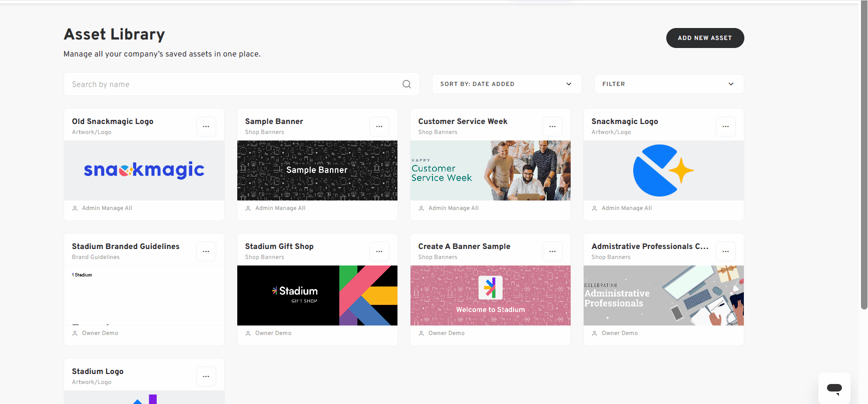Click the page vertical scrollbar
Screen dimensions: 868x404
(863, 155)
